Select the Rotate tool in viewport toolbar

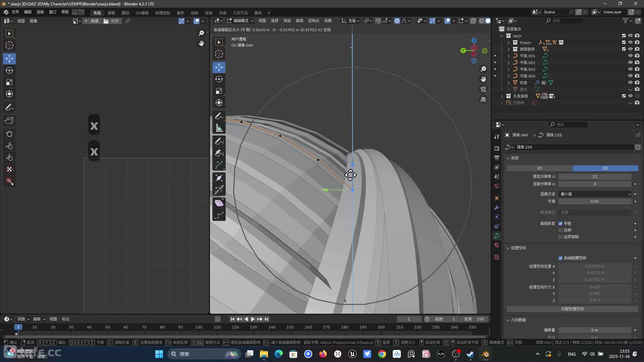click(219, 79)
